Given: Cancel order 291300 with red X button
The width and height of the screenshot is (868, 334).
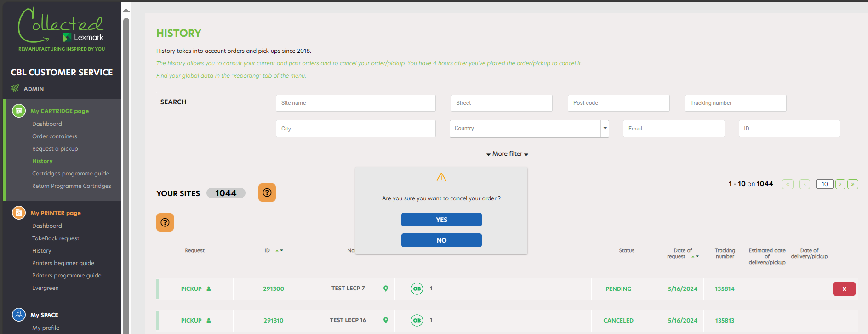Looking at the screenshot, I should (844, 289).
